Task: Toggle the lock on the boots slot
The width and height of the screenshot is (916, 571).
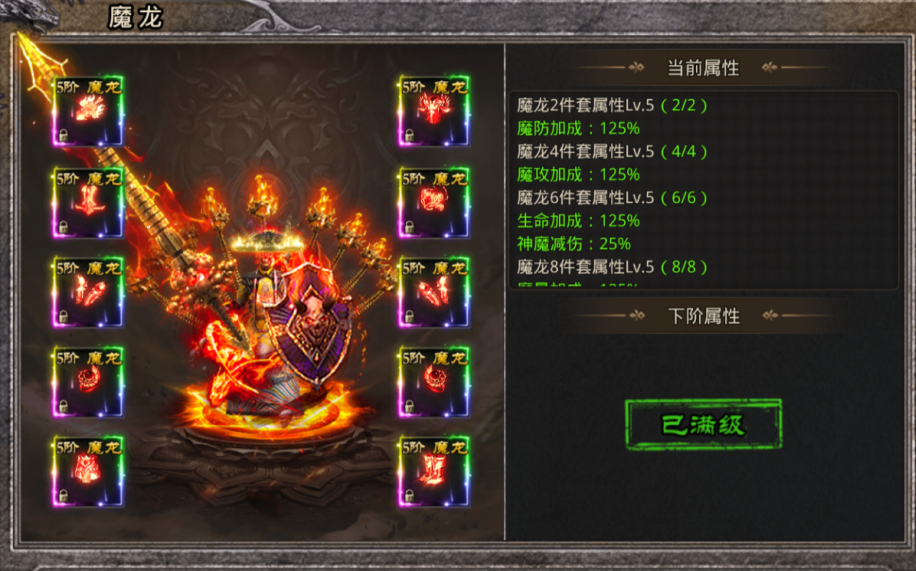Action: (409, 496)
